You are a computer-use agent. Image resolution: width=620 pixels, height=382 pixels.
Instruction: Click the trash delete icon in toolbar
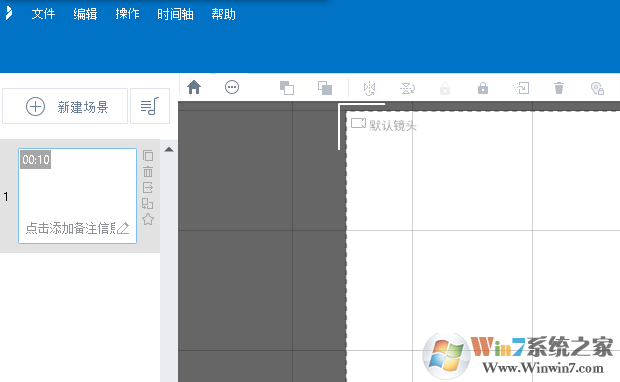tap(559, 88)
